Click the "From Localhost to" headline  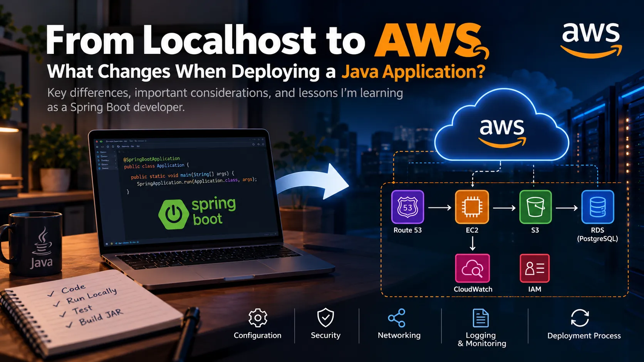205,40
